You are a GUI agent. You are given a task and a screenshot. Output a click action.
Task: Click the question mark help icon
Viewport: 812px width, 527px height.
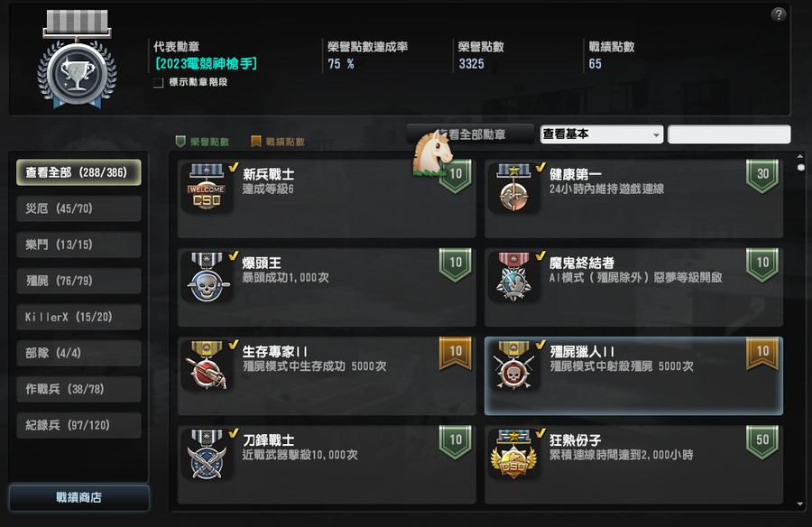778,14
